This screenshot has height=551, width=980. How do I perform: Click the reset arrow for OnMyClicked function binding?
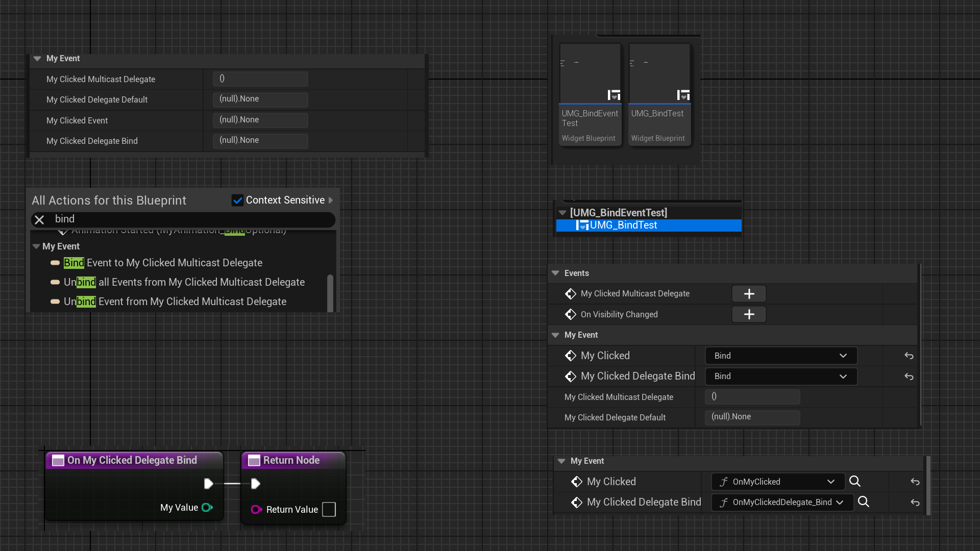[x=915, y=482]
